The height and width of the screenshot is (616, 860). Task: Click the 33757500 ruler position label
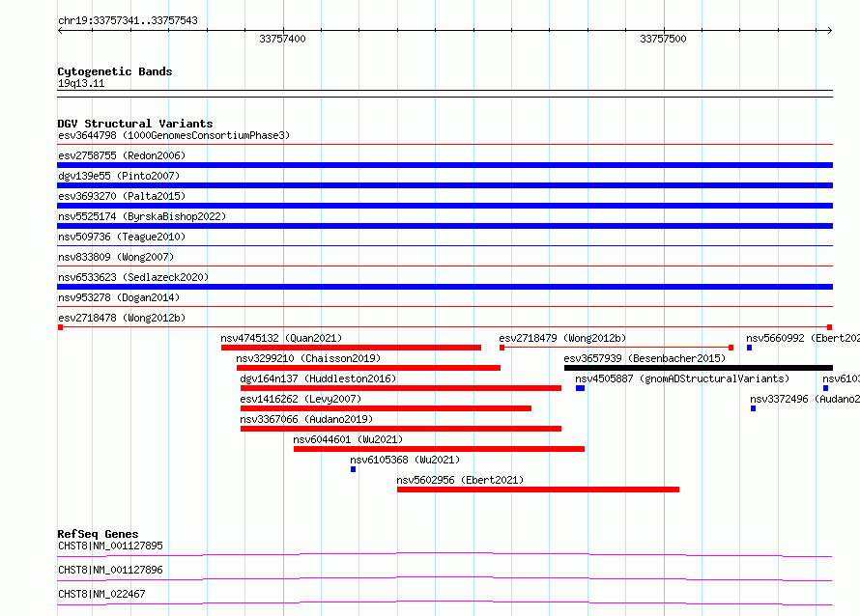point(663,39)
